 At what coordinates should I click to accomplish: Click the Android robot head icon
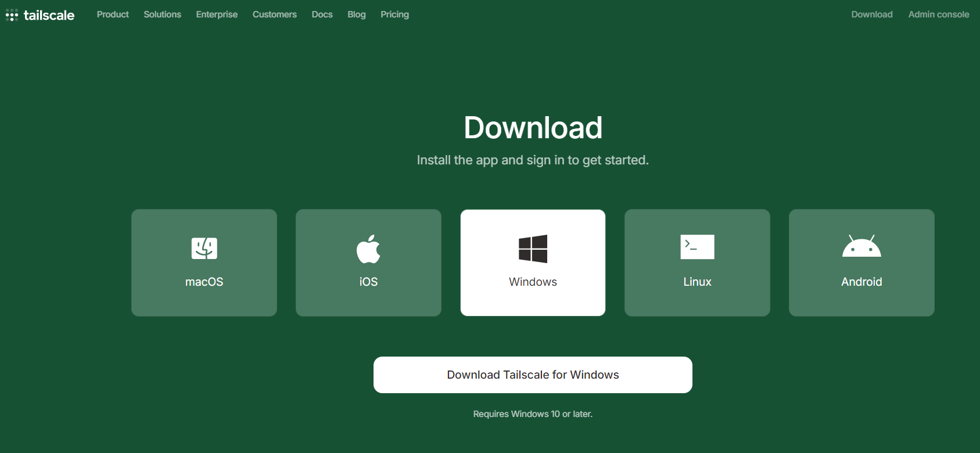[861, 246]
